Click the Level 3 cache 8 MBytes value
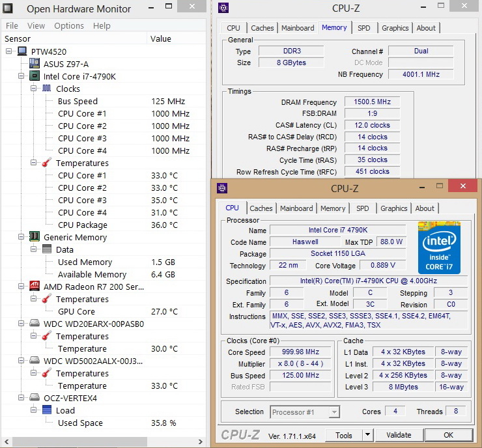This screenshot has width=482, height=448. pyautogui.click(x=403, y=387)
